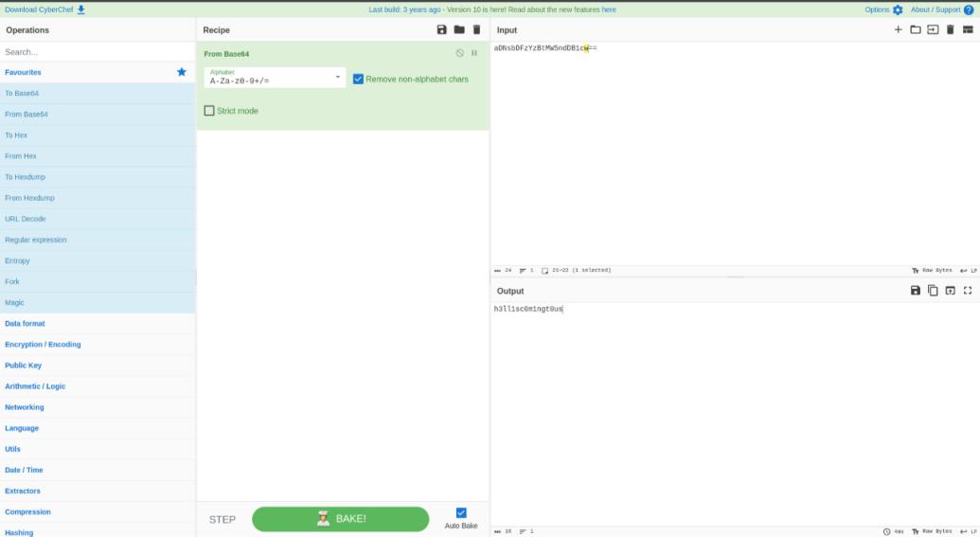
Task: Reset the pane layout
Action: (x=968, y=29)
